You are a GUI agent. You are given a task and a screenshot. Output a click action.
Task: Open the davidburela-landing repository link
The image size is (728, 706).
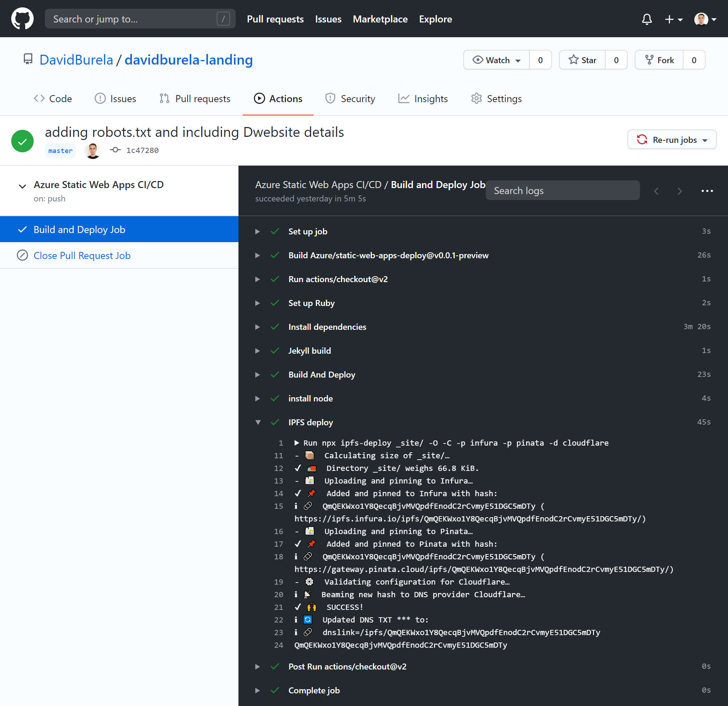click(188, 60)
